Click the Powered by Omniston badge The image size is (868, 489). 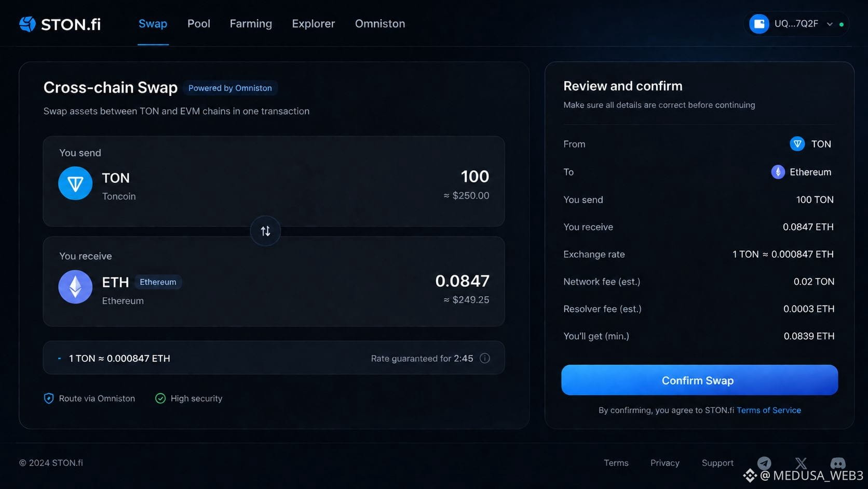click(230, 88)
